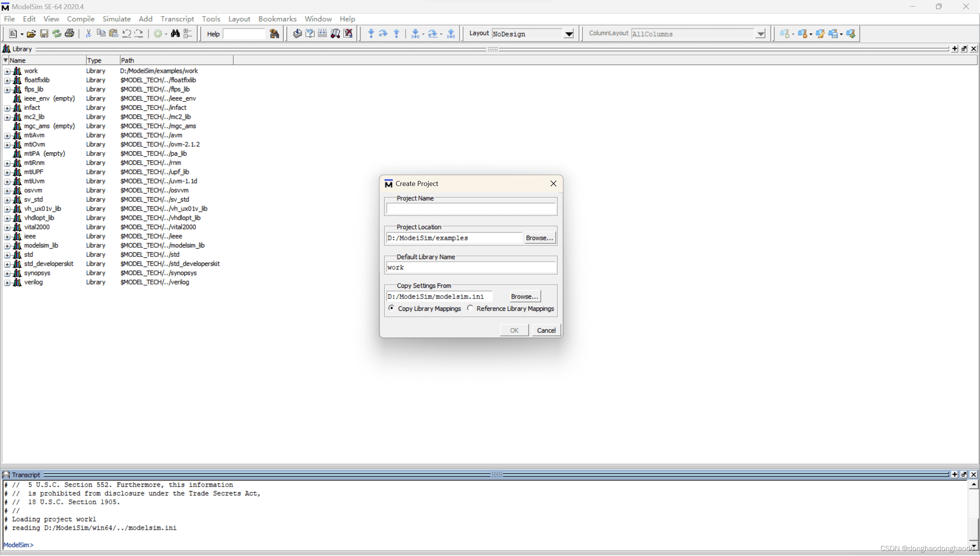
Task: Click the Print toolbar icon
Action: (x=69, y=34)
